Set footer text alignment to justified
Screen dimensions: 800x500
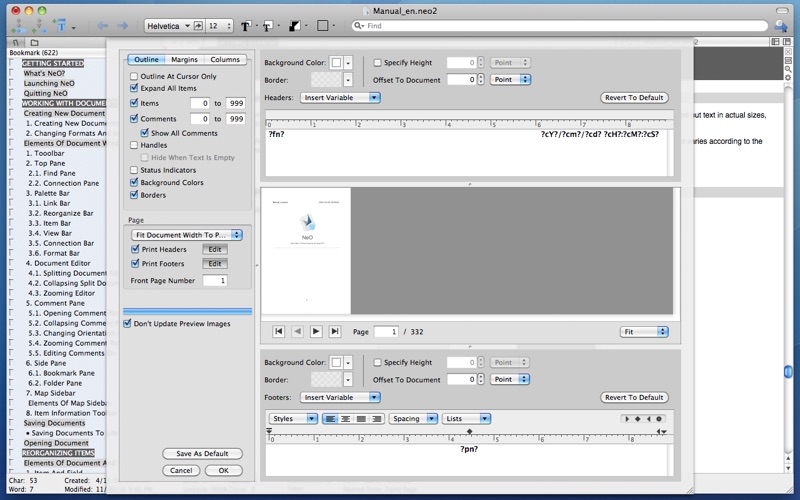click(x=361, y=419)
